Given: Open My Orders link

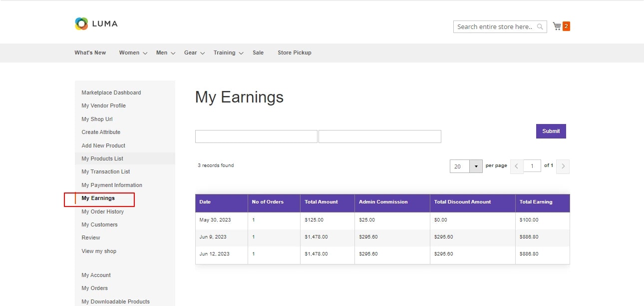Looking at the screenshot, I should [95, 288].
